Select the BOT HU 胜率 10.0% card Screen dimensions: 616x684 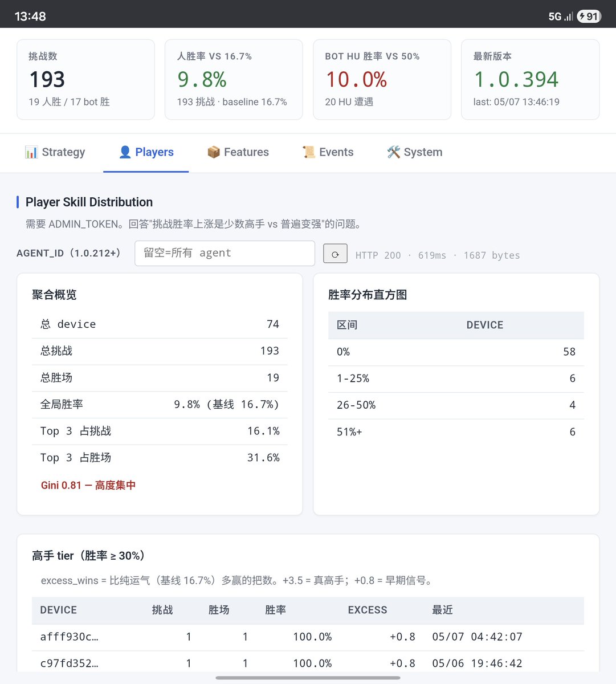point(382,79)
